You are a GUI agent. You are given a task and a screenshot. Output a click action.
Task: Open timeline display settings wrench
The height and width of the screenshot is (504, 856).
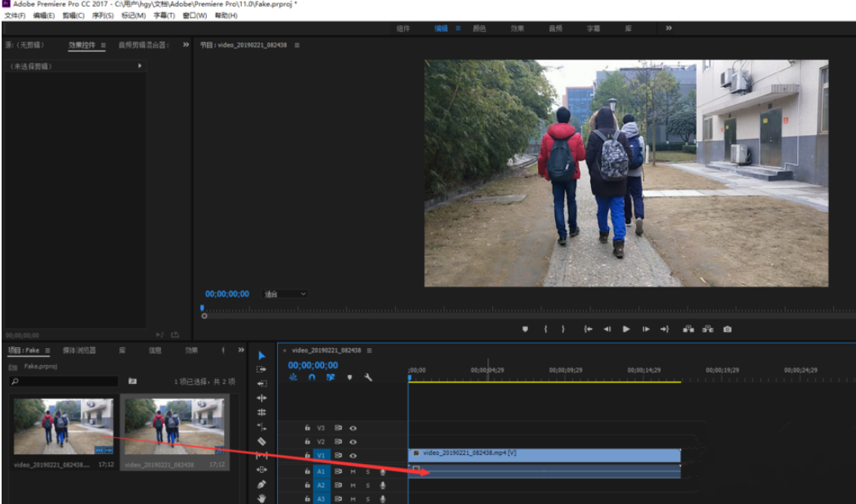368,377
